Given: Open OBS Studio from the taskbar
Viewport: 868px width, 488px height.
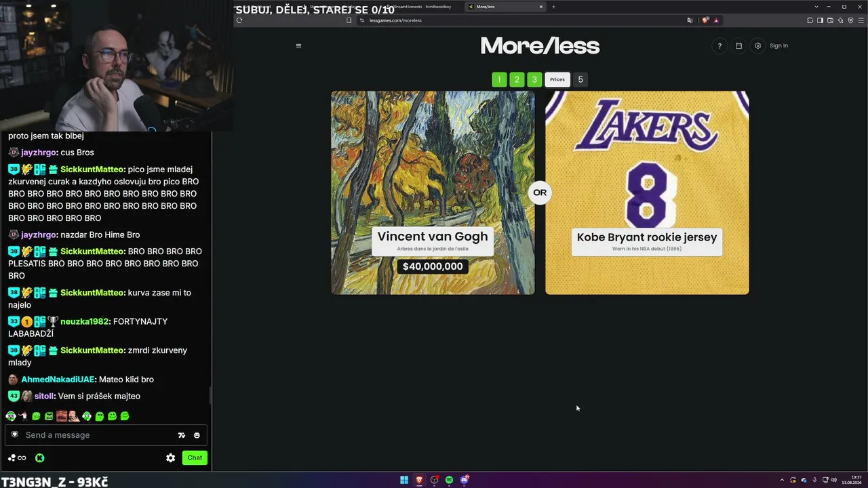Looking at the screenshot, I should tap(435, 480).
